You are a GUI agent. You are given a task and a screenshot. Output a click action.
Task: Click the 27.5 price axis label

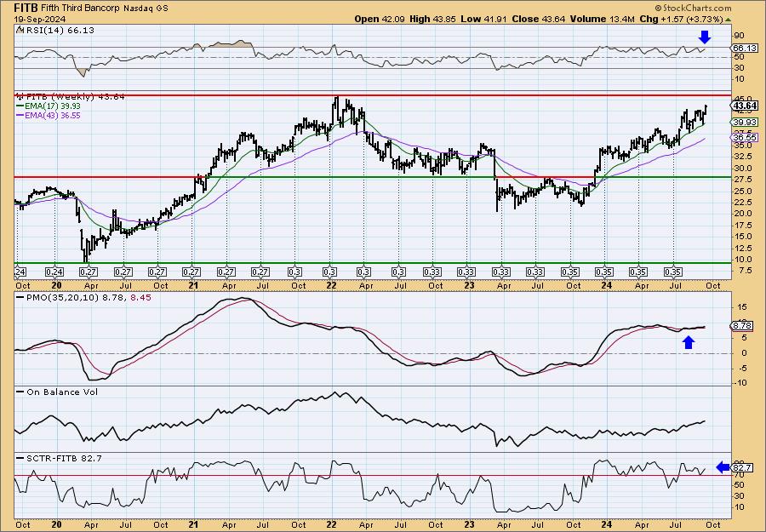tap(742, 180)
